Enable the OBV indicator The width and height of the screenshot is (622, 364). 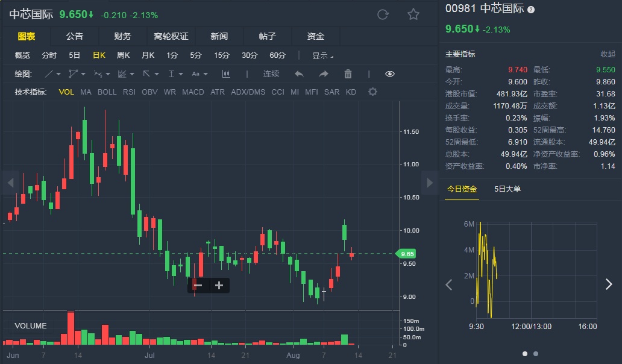[149, 92]
